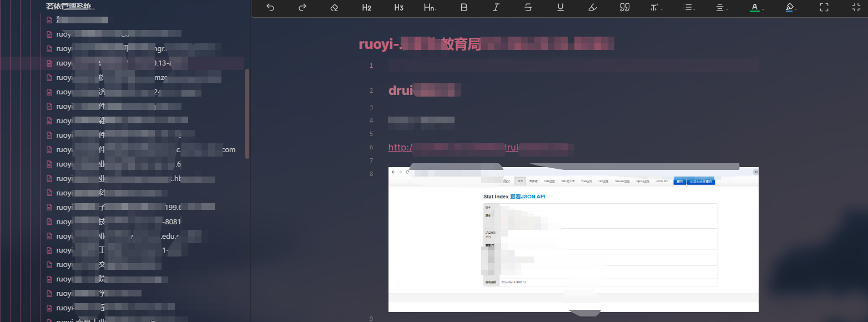868x322 pixels.
Task: Click the file icon of the 199.6 note
Action: 49,208
